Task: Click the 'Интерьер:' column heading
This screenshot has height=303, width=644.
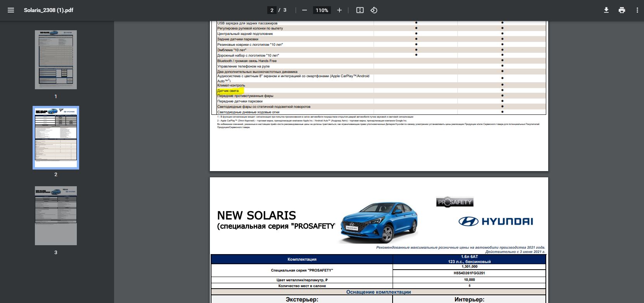Action: 469,300
